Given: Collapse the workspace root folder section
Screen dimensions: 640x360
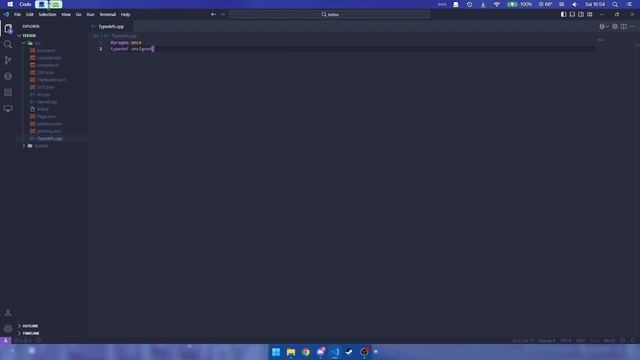Looking at the screenshot, I should tap(29, 36).
